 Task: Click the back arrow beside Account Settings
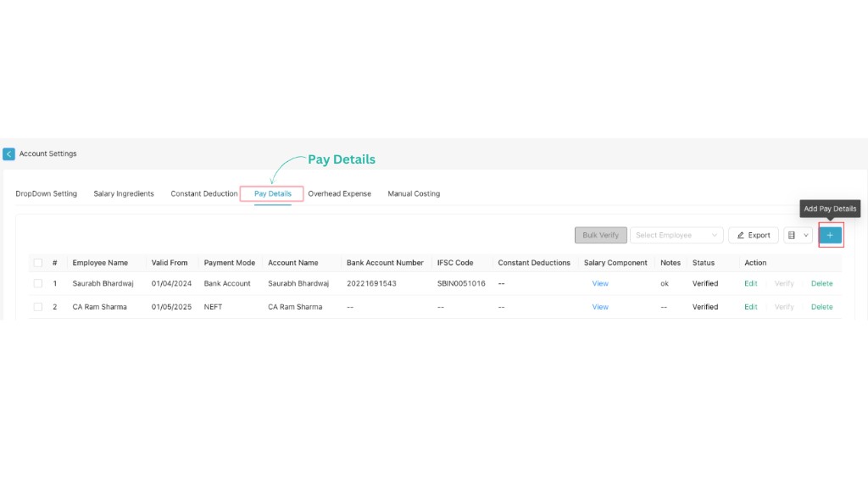(9, 153)
